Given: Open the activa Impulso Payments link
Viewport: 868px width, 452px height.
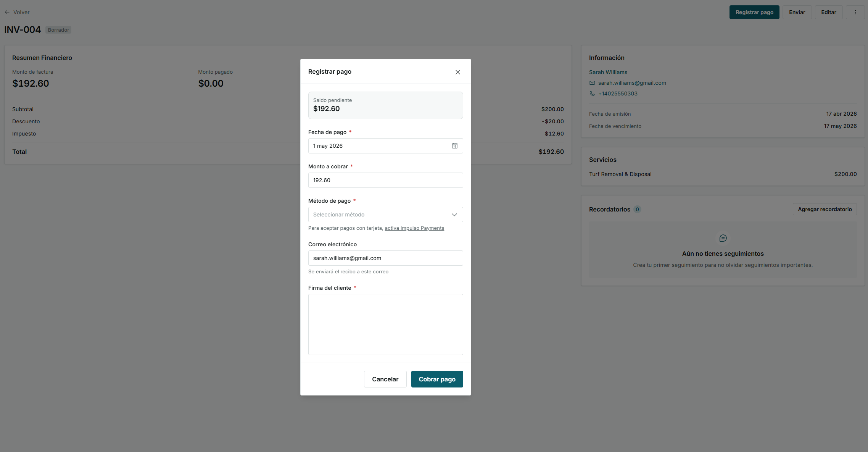Looking at the screenshot, I should coord(414,228).
